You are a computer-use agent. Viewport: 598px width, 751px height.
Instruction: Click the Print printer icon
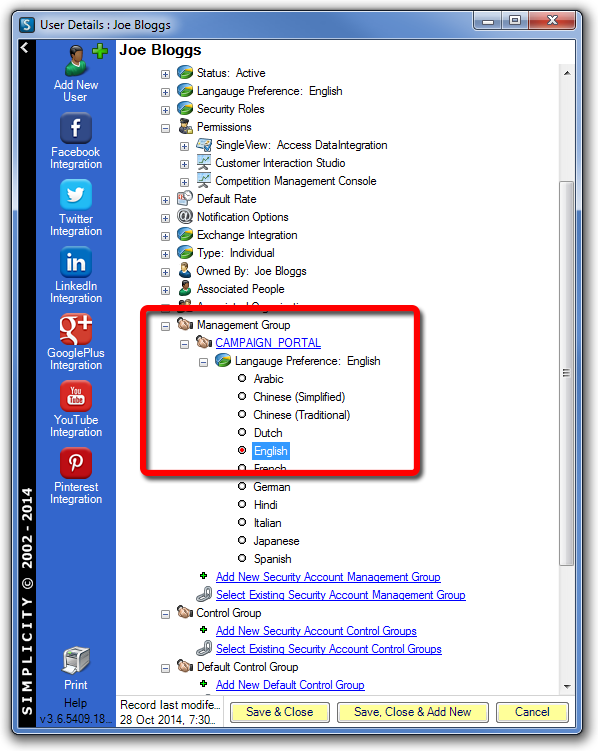click(76, 660)
